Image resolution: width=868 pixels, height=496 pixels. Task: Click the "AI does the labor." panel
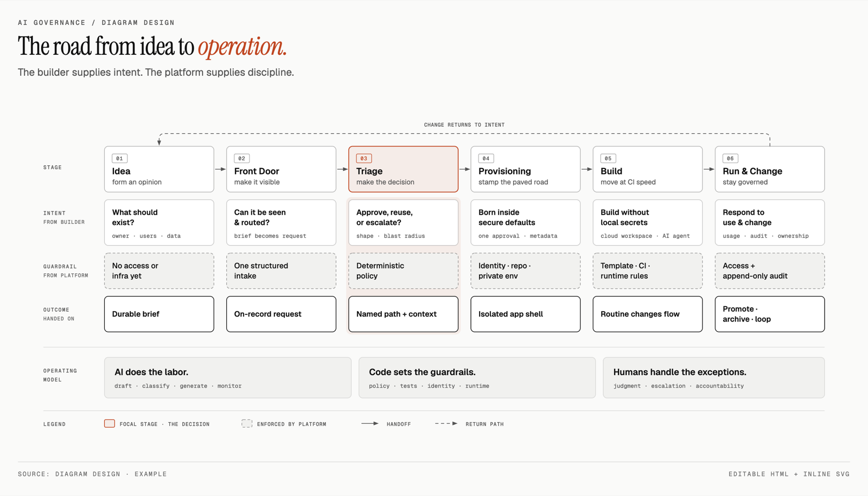tap(228, 378)
